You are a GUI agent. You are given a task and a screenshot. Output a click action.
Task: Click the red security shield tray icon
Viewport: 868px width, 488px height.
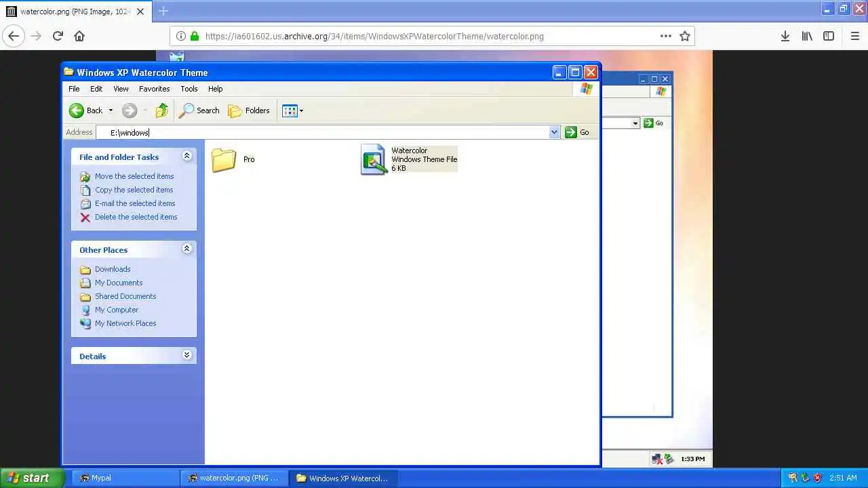818,478
